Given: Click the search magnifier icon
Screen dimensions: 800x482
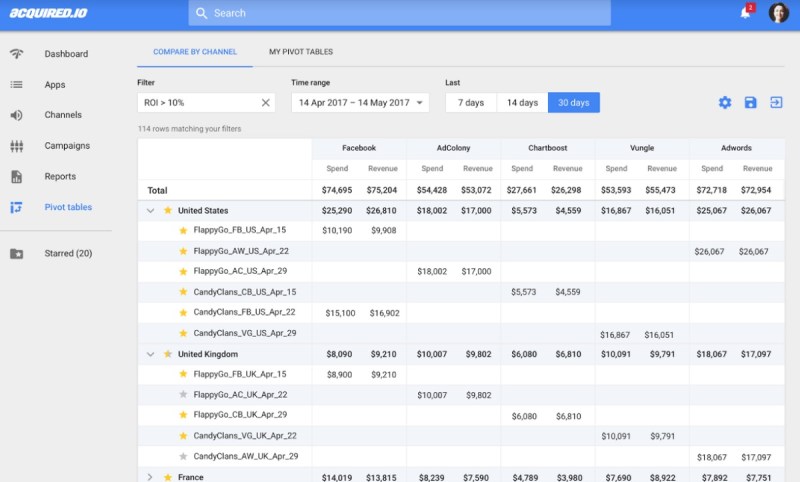Looking at the screenshot, I should tap(202, 13).
